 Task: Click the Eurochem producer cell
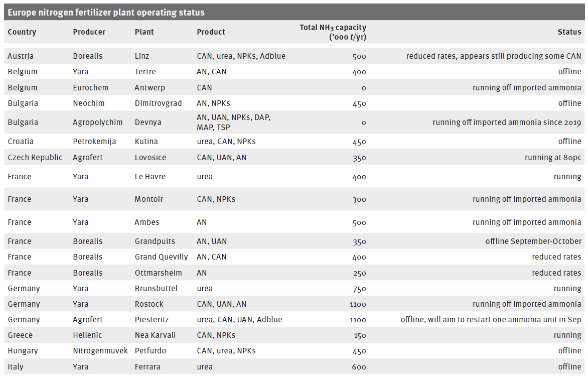[x=90, y=88]
